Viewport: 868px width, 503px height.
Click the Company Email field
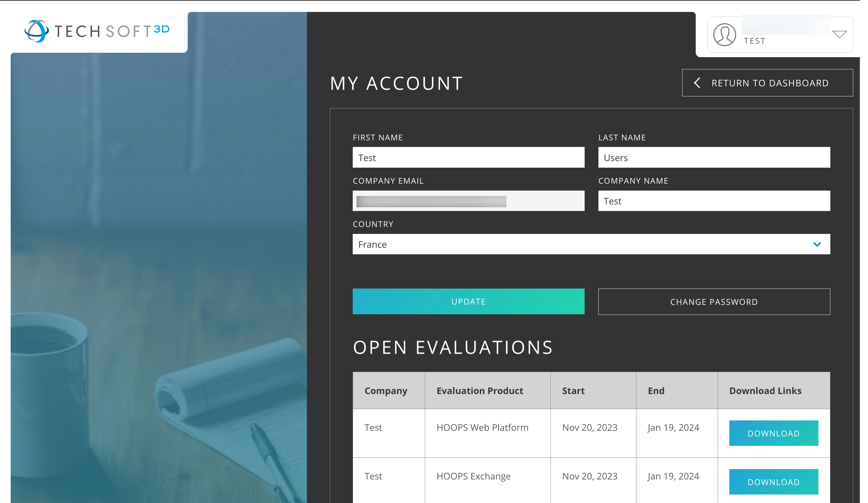pyautogui.click(x=469, y=201)
